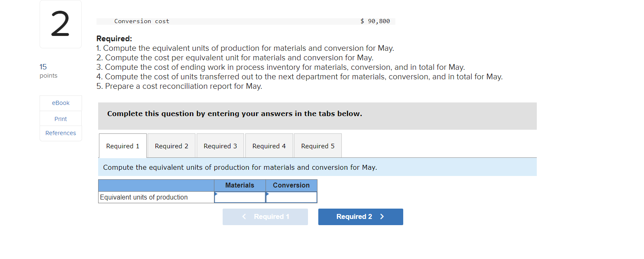Go to next step with Required 2 button
This screenshot has height=259, width=644.
[361, 217]
